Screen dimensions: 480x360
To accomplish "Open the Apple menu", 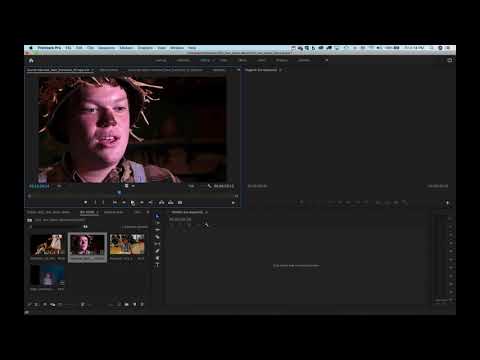I will pos(31,48).
